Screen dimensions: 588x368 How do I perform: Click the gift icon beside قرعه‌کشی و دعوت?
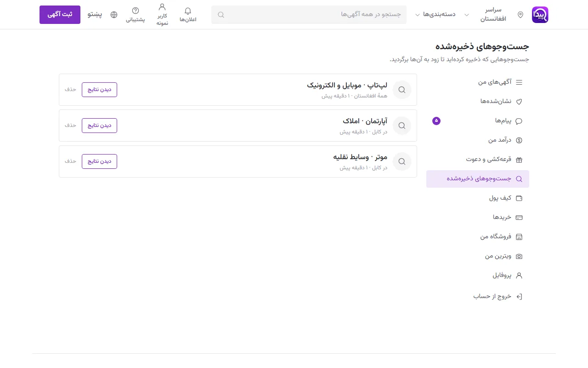519,160
